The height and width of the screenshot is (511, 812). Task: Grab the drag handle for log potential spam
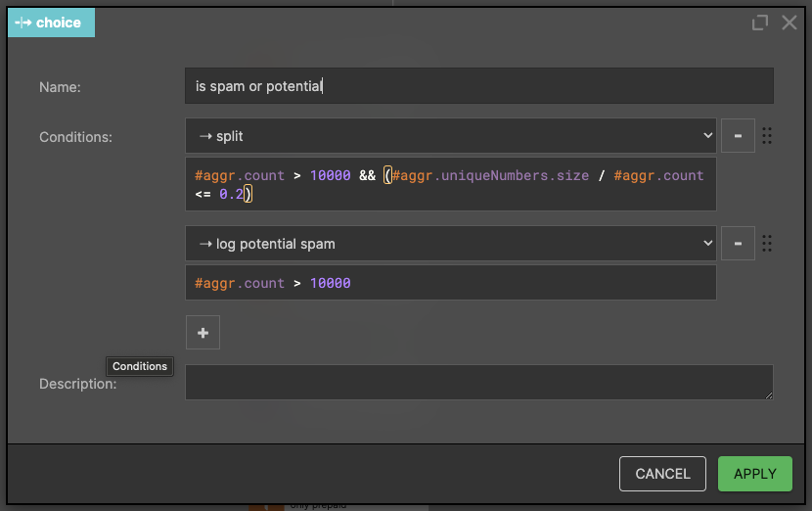(767, 244)
